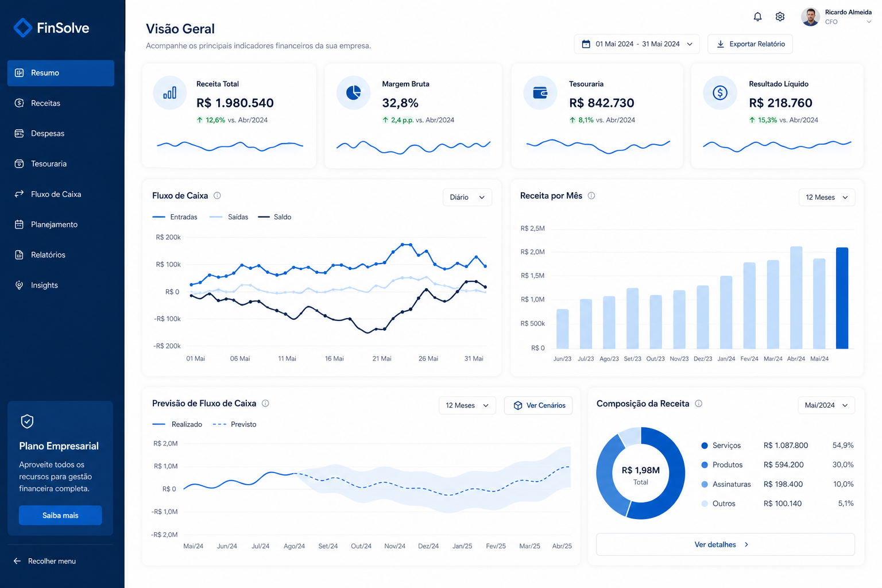Collapse sidebar with Recolher menu
Viewport: 882px width, 588px height.
click(x=45, y=561)
